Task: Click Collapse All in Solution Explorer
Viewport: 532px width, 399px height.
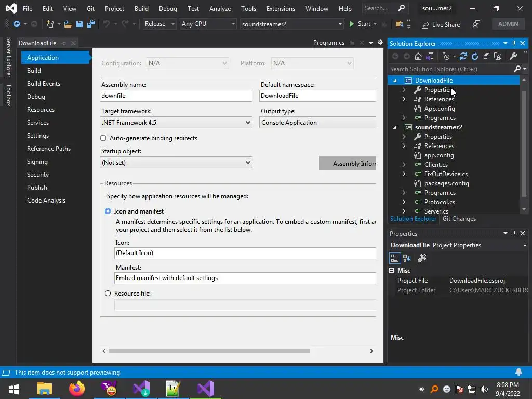Action: (486, 56)
